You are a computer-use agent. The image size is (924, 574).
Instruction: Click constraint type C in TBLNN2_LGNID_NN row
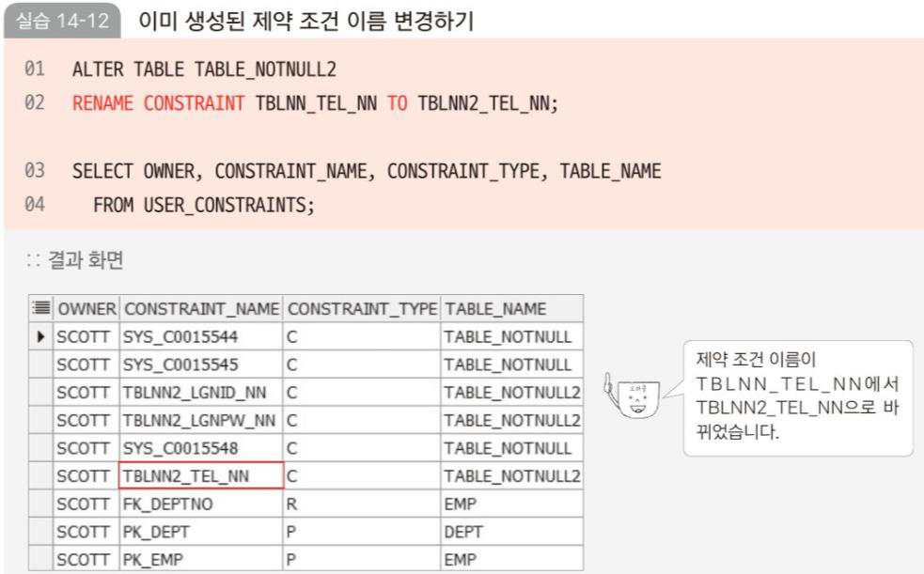362,392
